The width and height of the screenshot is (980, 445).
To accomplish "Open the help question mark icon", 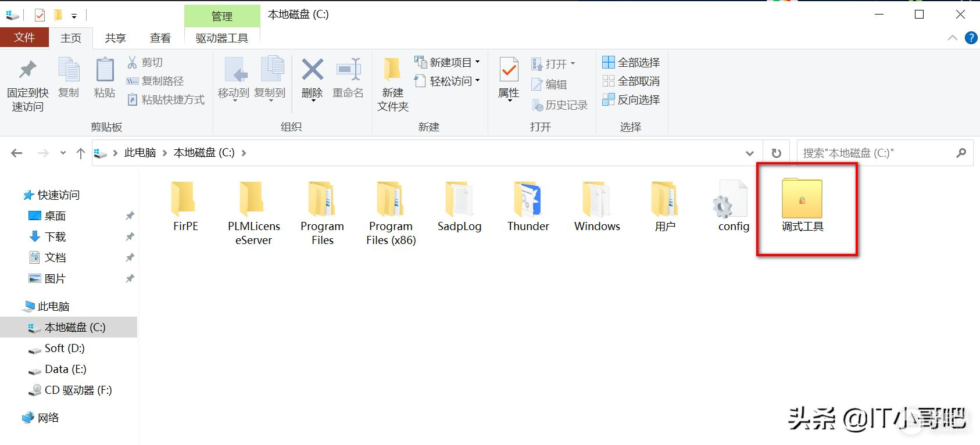I will click(x=970, y=38).
